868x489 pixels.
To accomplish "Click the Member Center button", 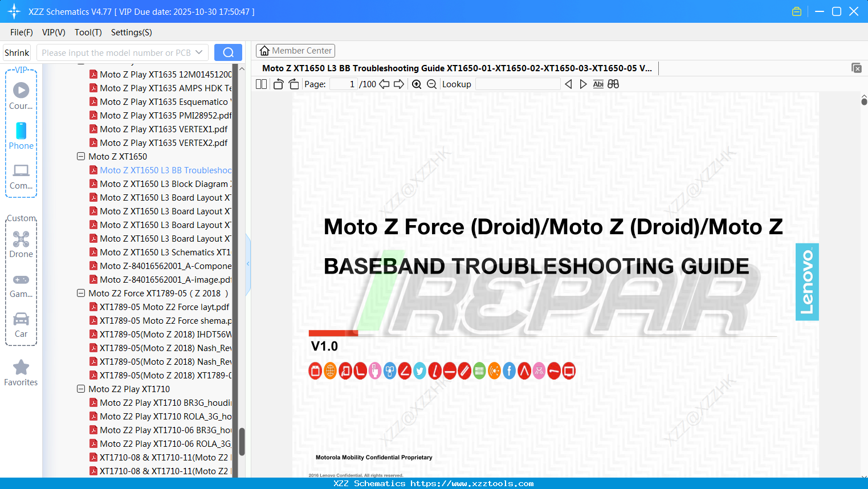I will pyautogui.click(x=295, y=50).
